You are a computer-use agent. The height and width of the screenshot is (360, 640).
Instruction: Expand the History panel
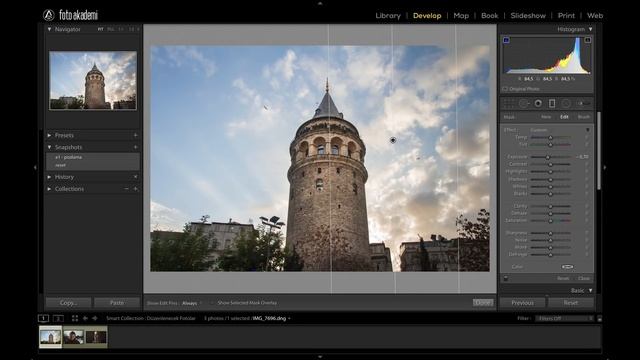point(49,177)
